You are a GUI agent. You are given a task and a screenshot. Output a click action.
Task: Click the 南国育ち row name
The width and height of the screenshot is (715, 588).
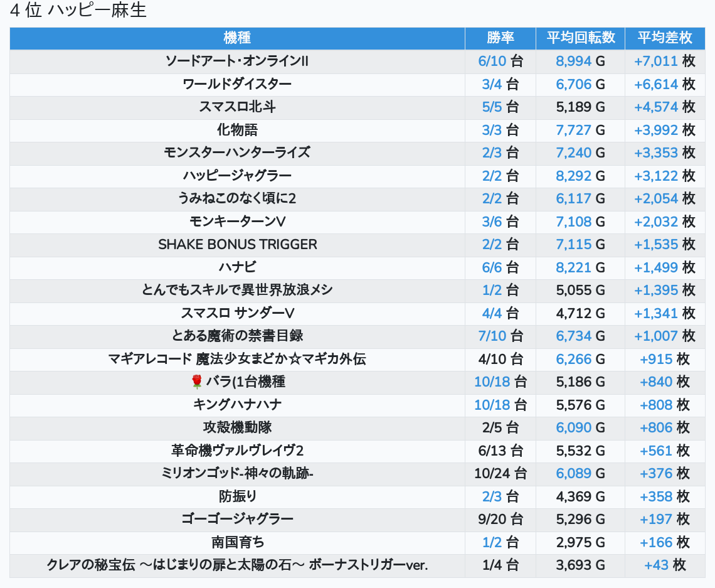pyautogui.click(x=237, y=542)
